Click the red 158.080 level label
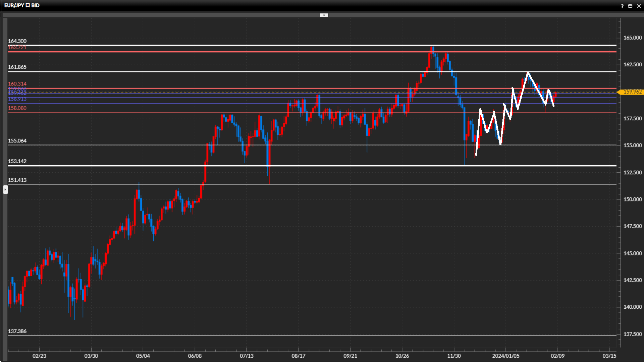Viewport: 644px width, 362px height. point(17,108)
